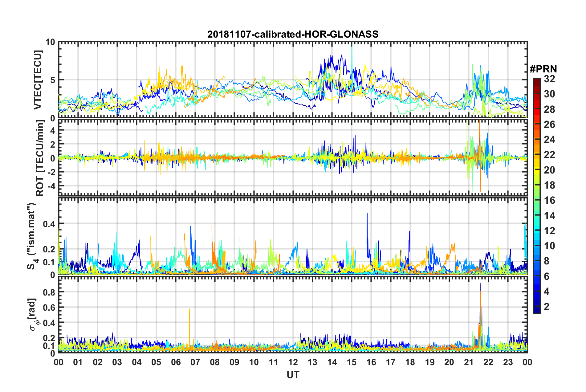This screenshot has width=586, height=392.
Task: Click the 28 label on the PRN colorbar
Action: (x=549, y=109)
